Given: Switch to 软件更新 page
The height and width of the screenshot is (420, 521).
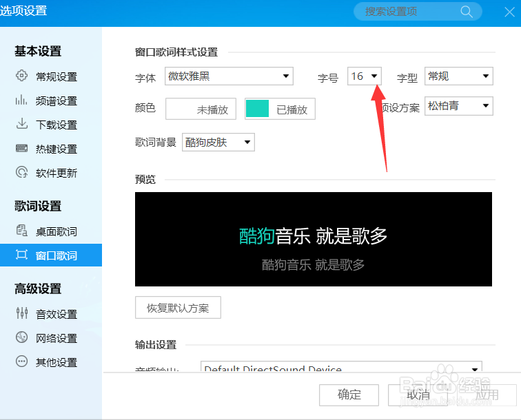Looking at the screenshot, I should point(51,173).
